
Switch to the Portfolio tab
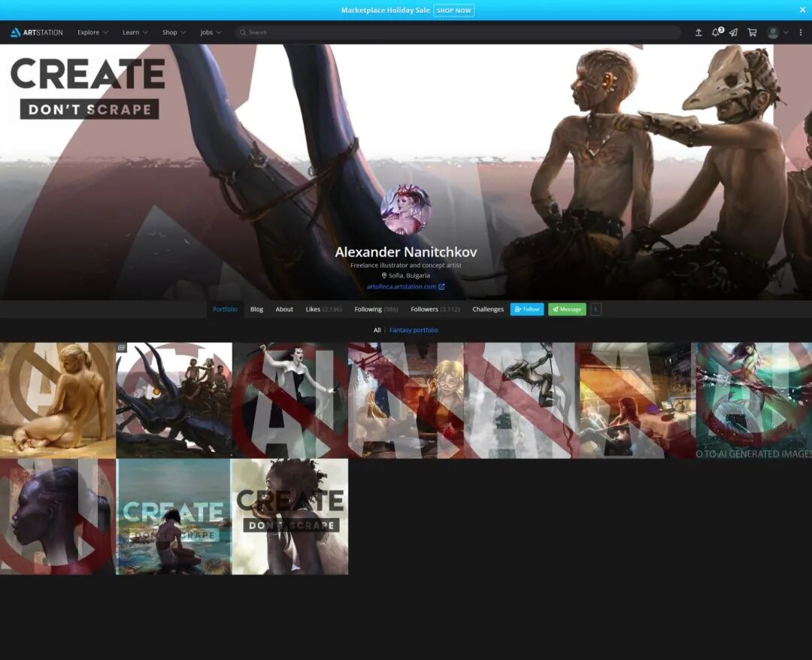[x=225, y=309]
